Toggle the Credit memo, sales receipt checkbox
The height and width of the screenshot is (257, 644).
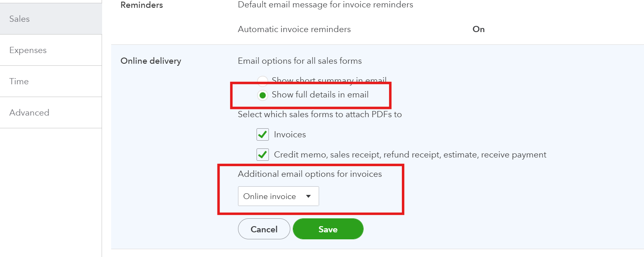point(263,155)
